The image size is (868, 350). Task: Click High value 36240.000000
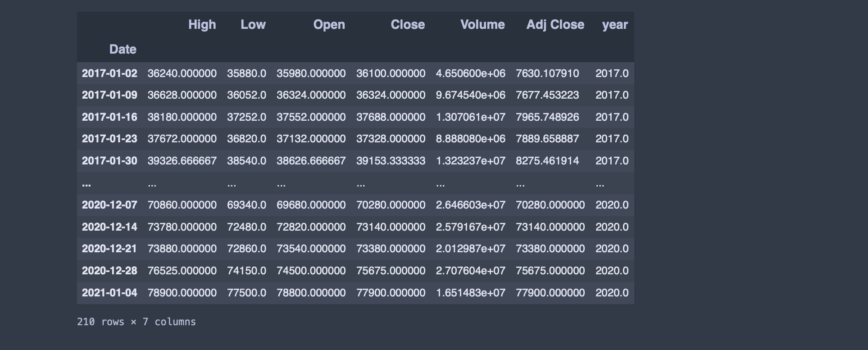(182, 73)
